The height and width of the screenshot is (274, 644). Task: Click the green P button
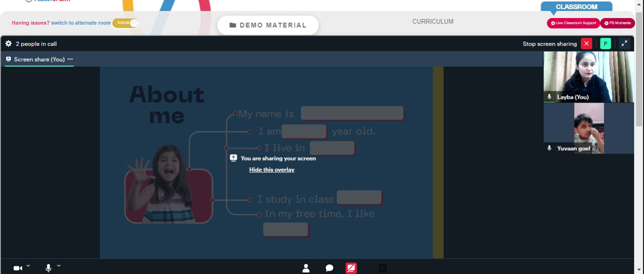[x=605, y=44]
